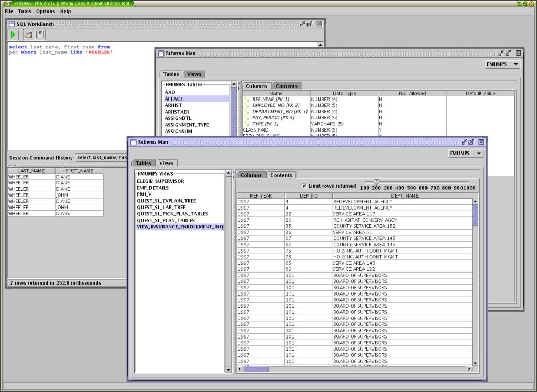The image size is (537, 392).
Task: Select the EMP_DETAILS view
Action: [x=152, y=188]
